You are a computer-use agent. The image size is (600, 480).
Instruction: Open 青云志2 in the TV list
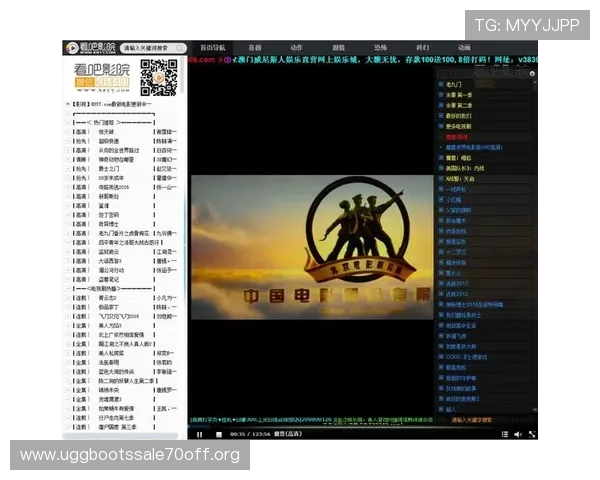(x=108, y=298)
